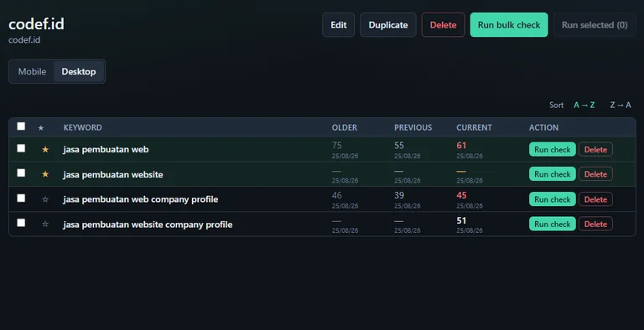Viewport: 644px width, 330px height.
Task: Check jasa pembuatan website company profile row
Action: 21,223
